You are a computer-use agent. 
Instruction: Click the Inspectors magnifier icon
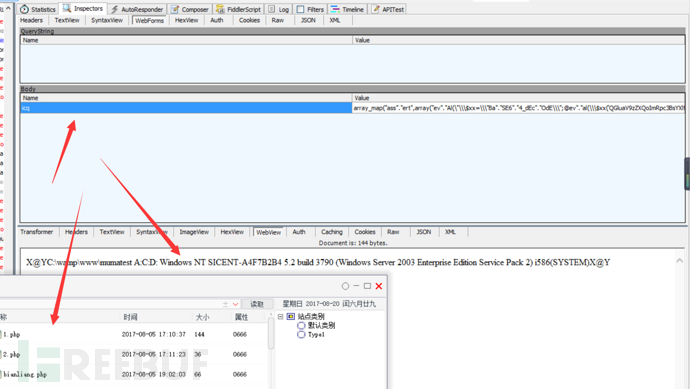coord(67,8)
